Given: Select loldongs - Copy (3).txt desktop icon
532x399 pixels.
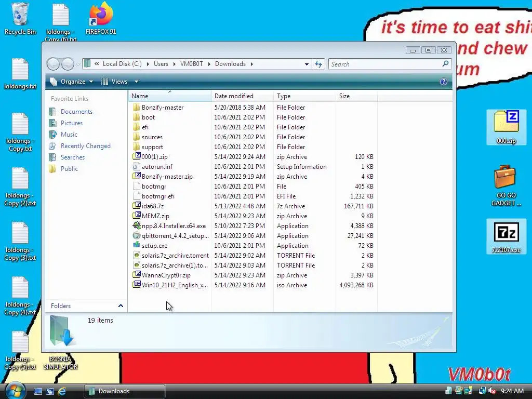Looking at the screenshot, I should [x=20, y=241].
